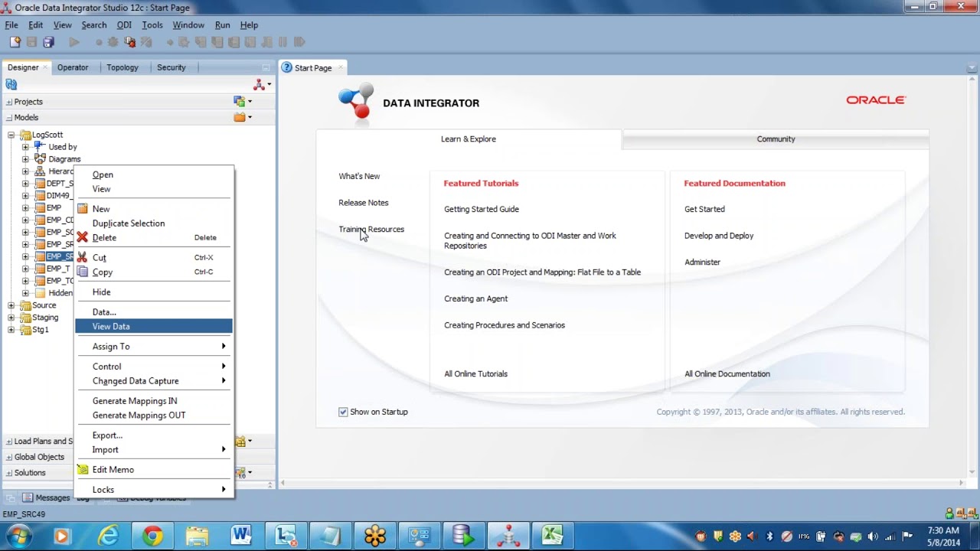Click the EMP datastore table icon
Viewport: 980px width, 551px height.
40,208
